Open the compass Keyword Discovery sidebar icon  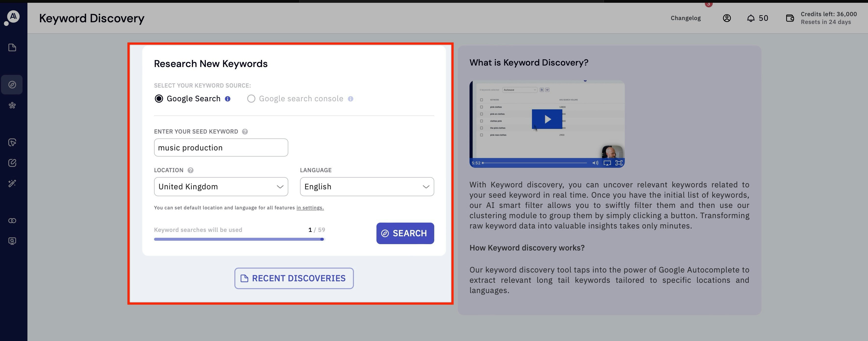pyautogui.click(x=12, y=84)
